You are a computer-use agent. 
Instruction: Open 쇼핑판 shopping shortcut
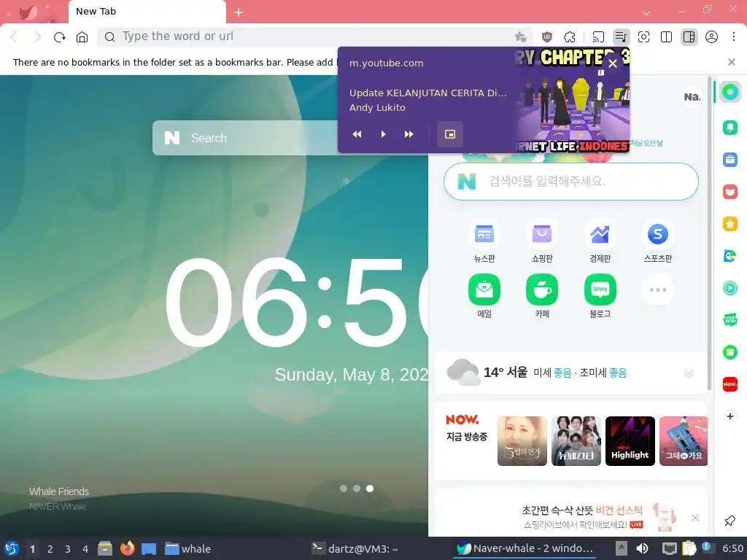(x=542, y=242)
